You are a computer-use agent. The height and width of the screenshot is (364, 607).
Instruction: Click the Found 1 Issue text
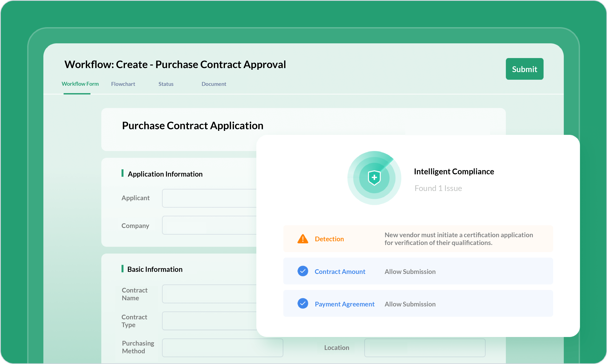(438, 188)
